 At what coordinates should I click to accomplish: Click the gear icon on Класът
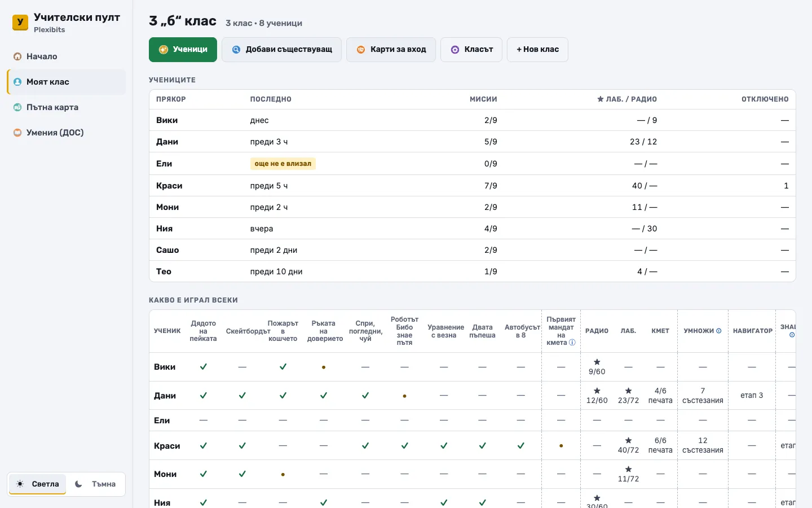[x=455, y=50]
